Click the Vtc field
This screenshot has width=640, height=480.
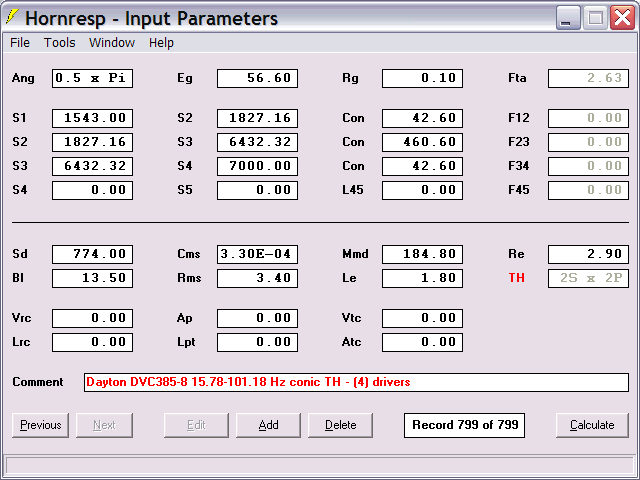tap(422, 318)
